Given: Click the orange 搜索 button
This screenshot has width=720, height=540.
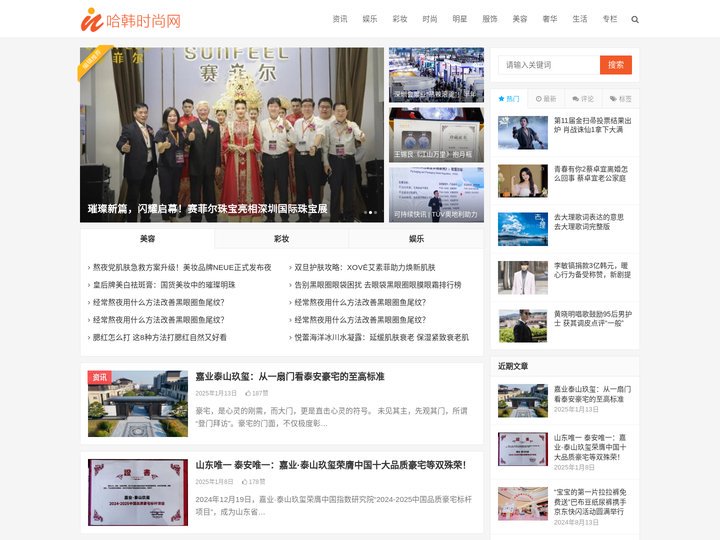Looking at the screenshot, I should (616, 65).
